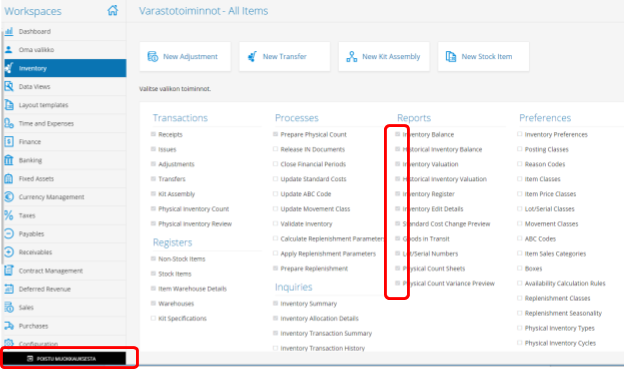Select the Inventory workspace menu item
This screenshot has height=369, width=624.
(65, 68)
